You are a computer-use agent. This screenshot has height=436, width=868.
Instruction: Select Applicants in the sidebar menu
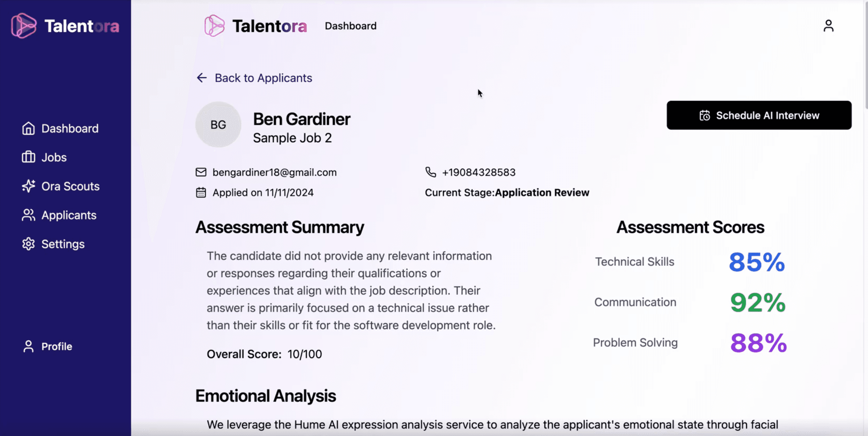69,215
